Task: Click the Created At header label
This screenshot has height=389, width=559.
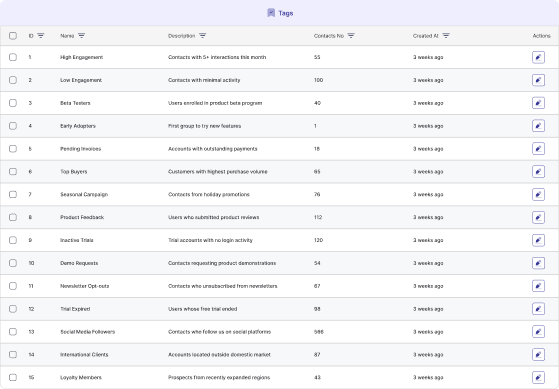Action: (x=426, y=36)
